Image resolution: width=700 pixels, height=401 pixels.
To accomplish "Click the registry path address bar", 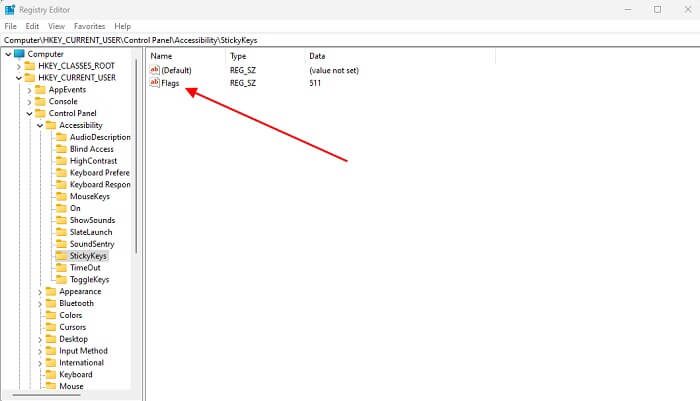I will click(350, 40).
